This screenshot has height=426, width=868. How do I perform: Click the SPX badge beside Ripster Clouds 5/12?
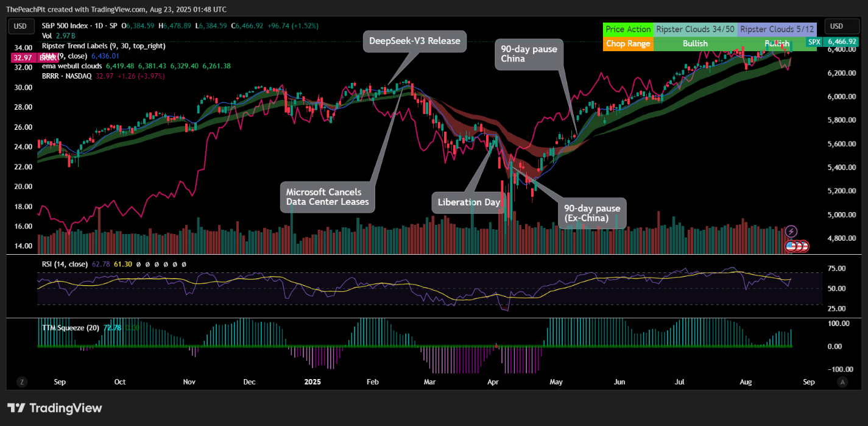(814, 42)
